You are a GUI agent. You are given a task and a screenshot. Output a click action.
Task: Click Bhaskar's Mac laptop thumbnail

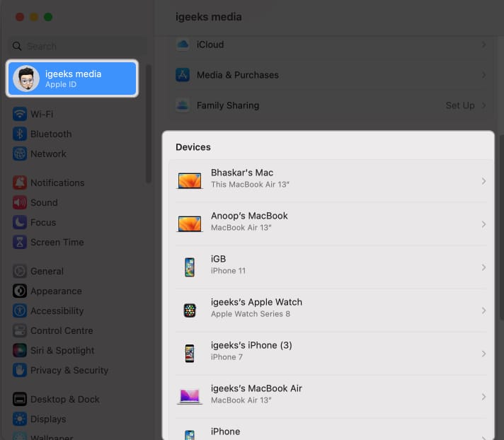(x=190, y=181)
